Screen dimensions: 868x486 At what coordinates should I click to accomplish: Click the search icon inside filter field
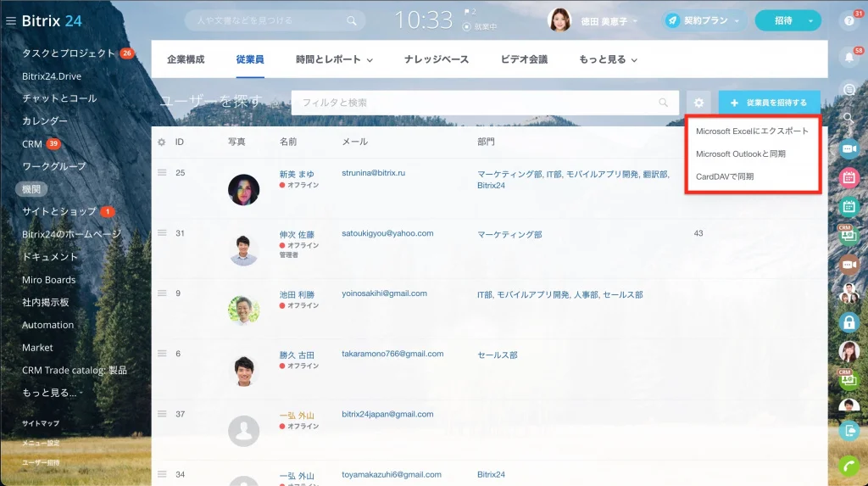663,103
